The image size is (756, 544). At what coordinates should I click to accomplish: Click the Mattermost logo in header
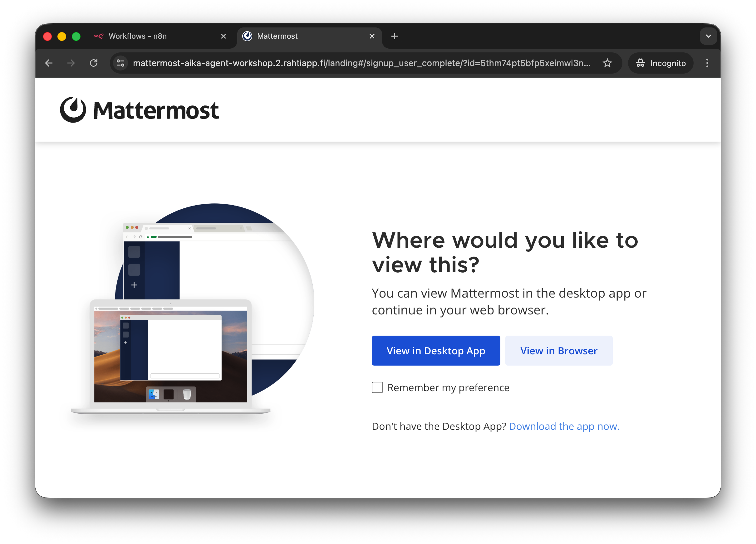coord(139,110)
